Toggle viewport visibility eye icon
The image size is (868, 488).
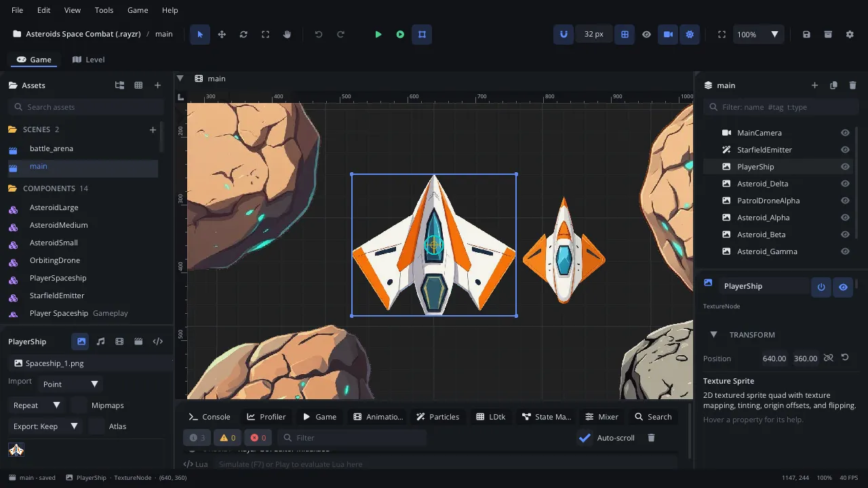click(x=646, y=35)
